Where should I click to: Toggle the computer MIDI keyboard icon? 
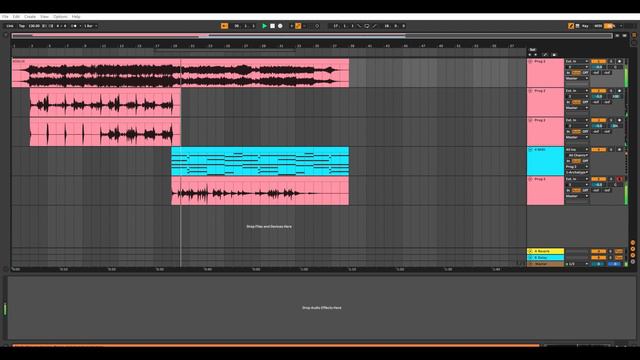[578, 26]
